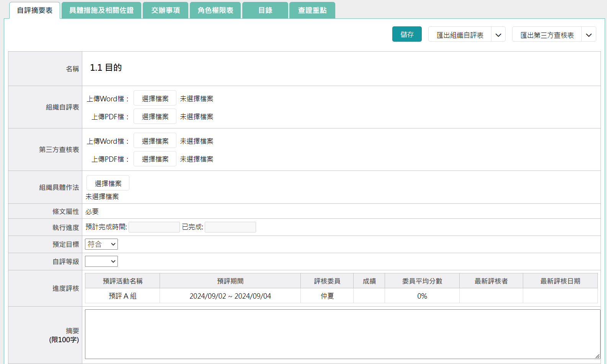Open the 查證重點 tab
Viewport: 607px width, 364px height.
(x=312, y=10)
